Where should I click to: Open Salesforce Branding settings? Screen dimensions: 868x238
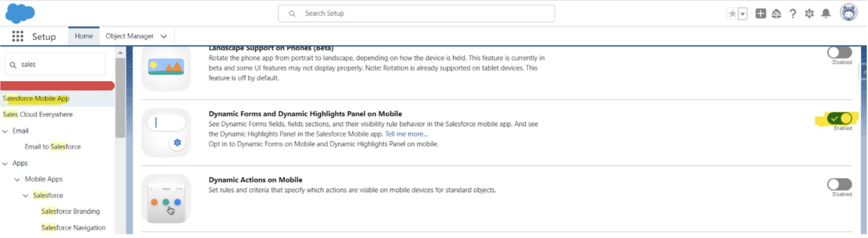pos(70,211)
